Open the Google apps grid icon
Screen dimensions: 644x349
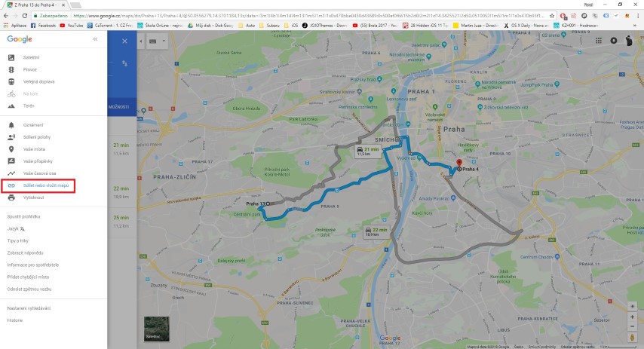pyautogui.click(x=599, y=41)
